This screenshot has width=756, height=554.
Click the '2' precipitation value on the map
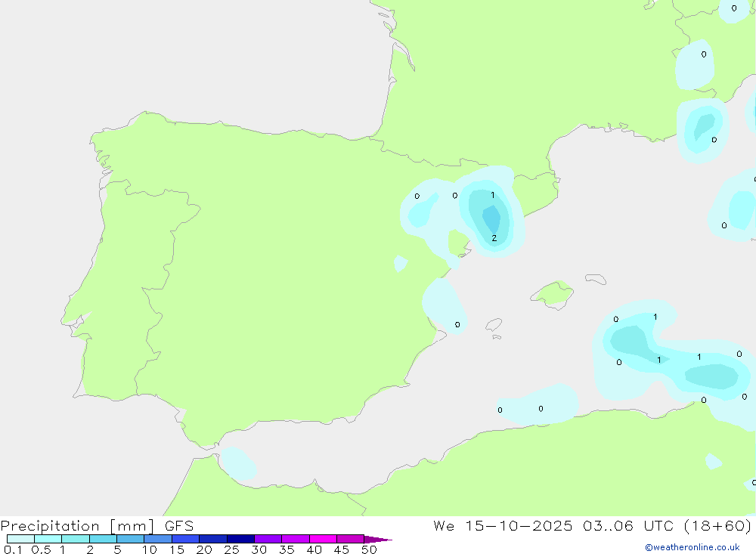pyautogui.click(x=494, y=238)
